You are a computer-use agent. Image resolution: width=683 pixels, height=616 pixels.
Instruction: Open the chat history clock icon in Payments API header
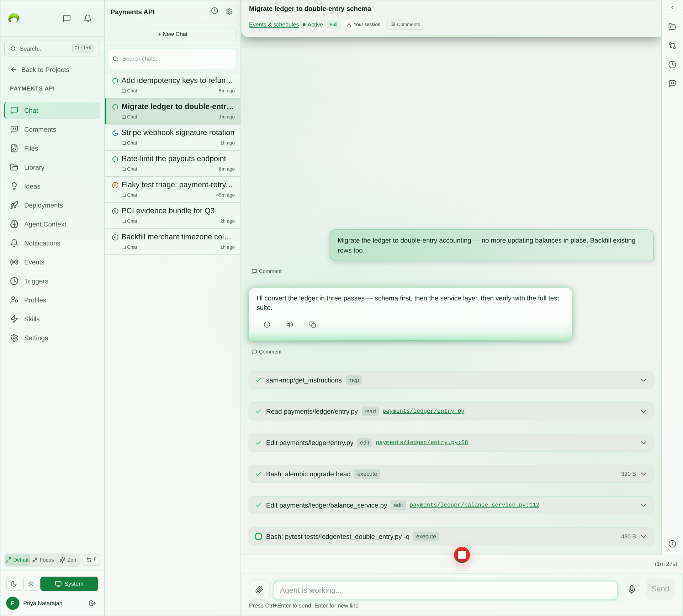(x=215, y=11)
